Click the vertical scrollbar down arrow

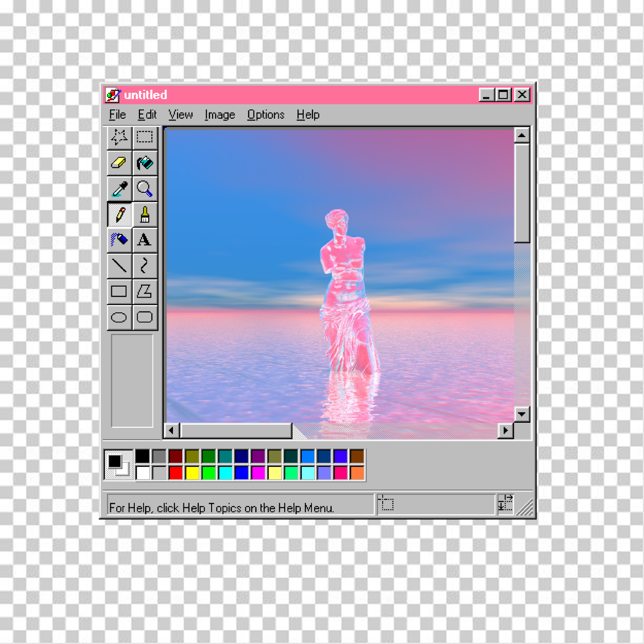pos(522,414)
